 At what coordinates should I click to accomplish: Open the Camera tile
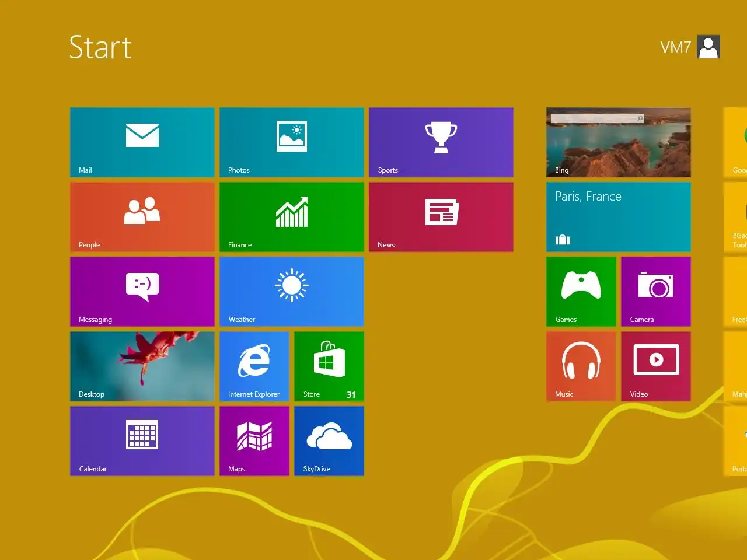click(x=656, y=292)
